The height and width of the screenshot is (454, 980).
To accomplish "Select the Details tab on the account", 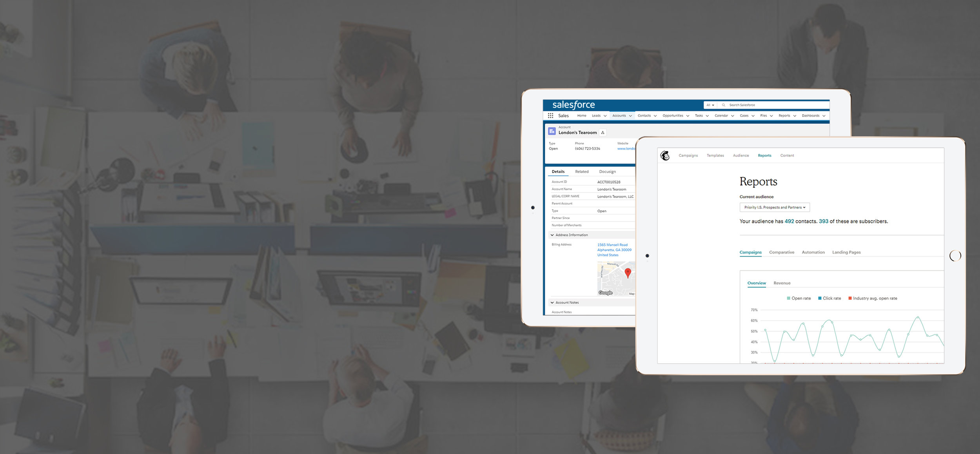I will (558, 172).
